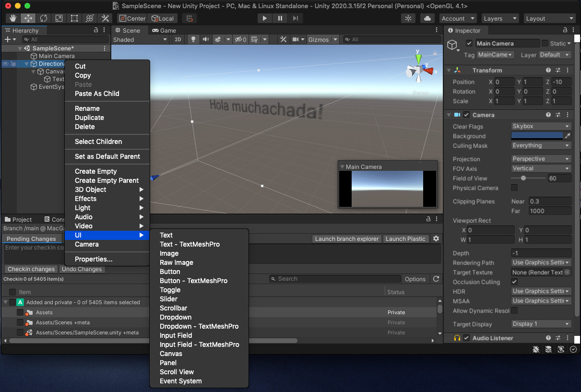
Task: Open the Clear Flags Skybox dropdown
Action: coord(541,126)
